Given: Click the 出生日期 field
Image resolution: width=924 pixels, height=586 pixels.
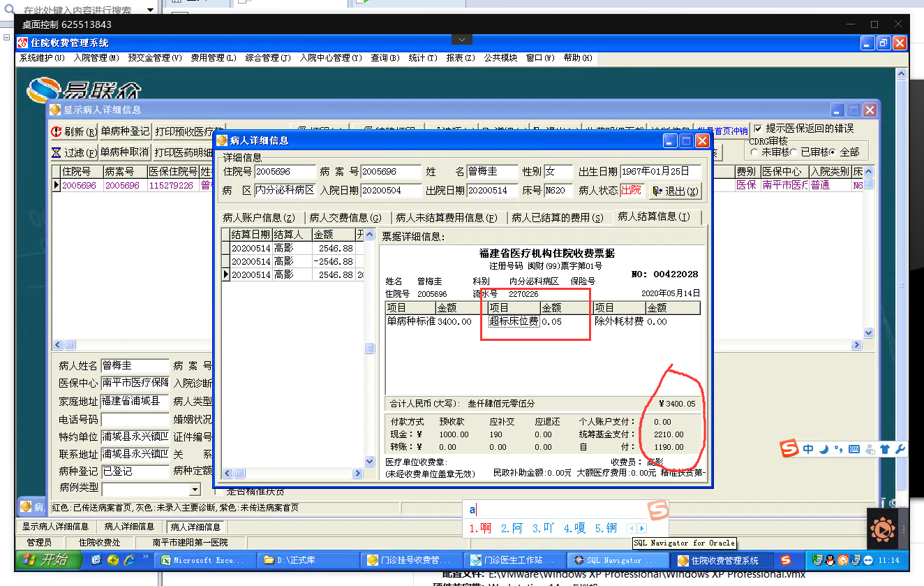Looking at the screenshot, I should (x=660, y=171).
